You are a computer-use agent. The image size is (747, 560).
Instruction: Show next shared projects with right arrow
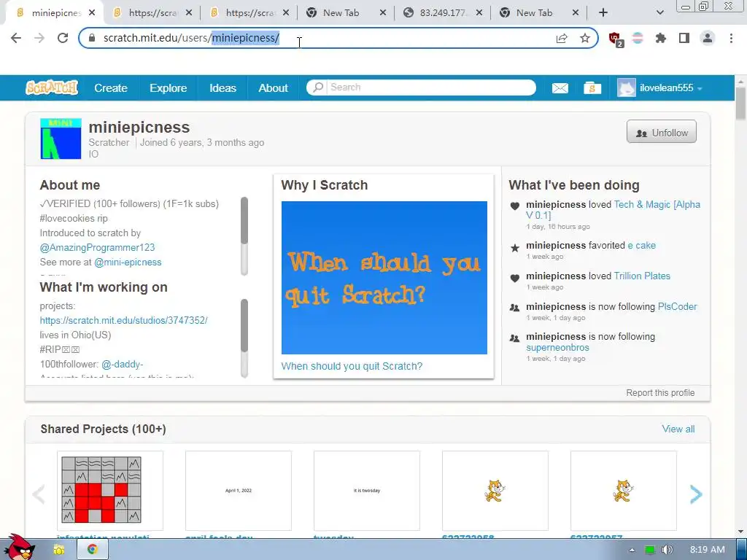(x=695, y=494)
